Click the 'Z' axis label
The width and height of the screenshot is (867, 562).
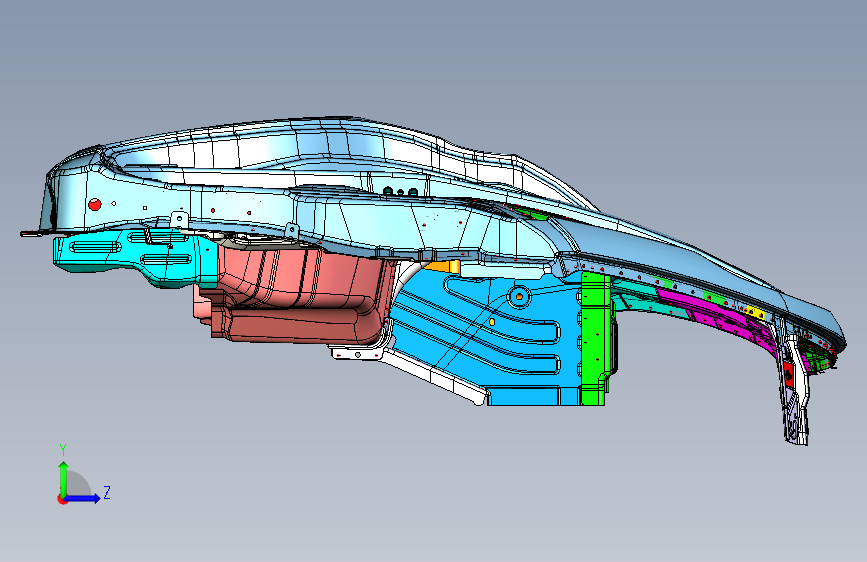click(x=107, y=492)
